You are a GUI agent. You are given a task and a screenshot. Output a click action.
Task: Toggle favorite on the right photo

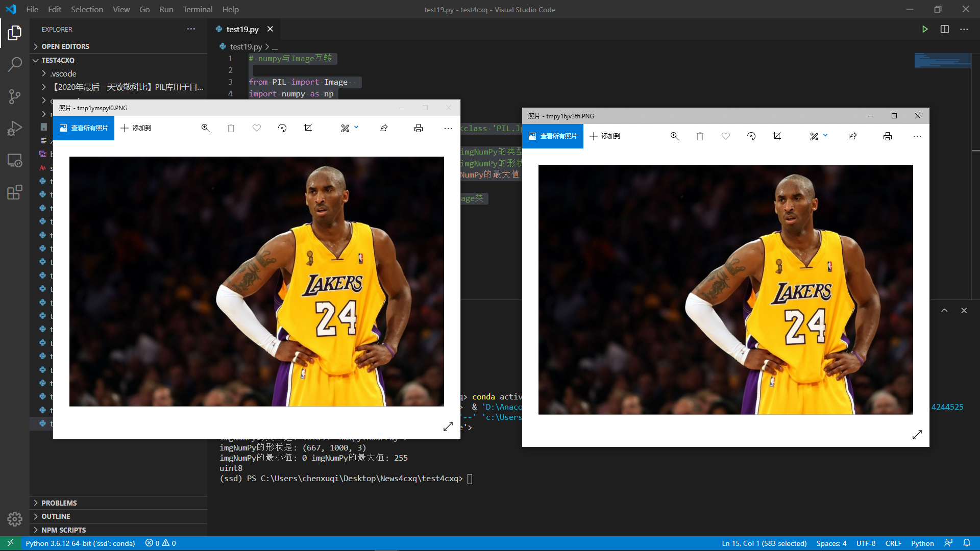[x=725, y=136]
